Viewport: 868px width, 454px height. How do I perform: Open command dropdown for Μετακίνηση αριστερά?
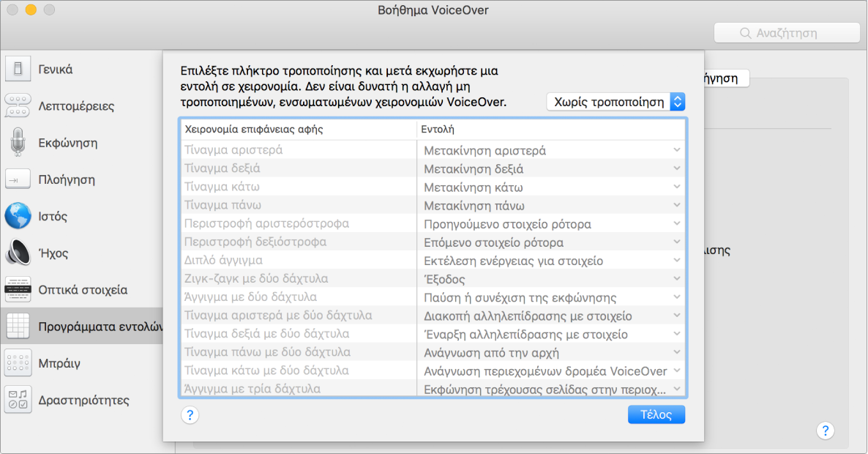click(x=676, y=150)
